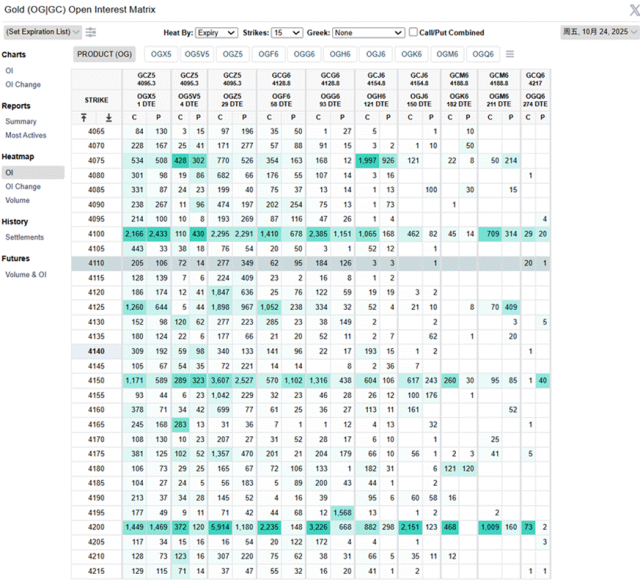The width and height of the screenshot is (640, 582).
Task: Open the Most Actives report
Action: click(26, 135)
